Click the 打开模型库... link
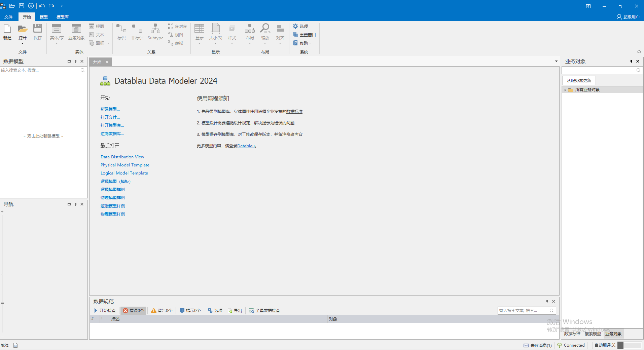This screenshot has height=350, width=644. 112,125
